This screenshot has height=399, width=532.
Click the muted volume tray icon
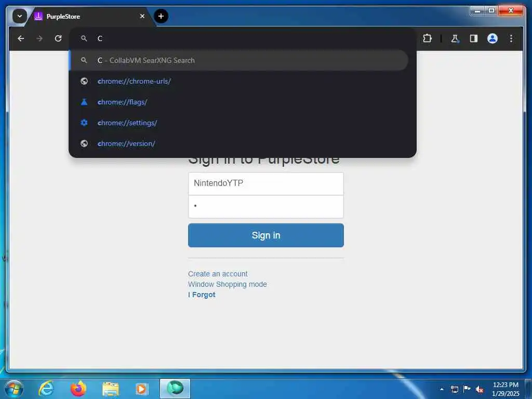pos(480,389)
